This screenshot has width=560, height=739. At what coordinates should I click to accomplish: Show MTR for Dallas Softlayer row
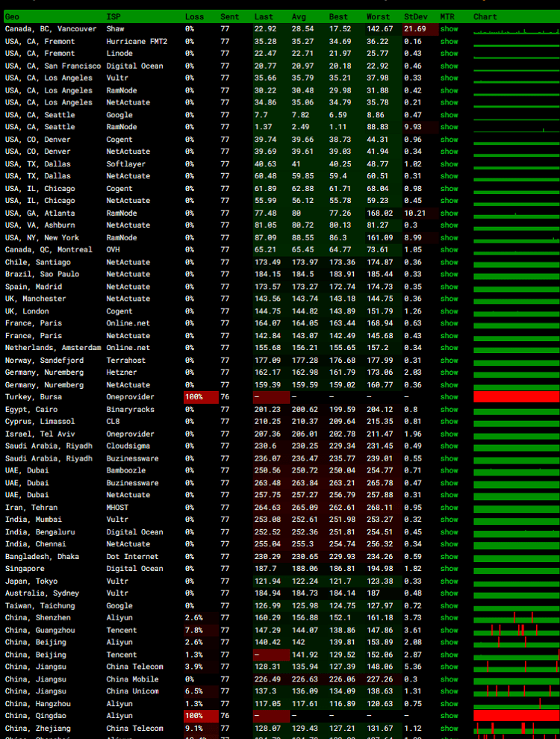tap(449, 164)
